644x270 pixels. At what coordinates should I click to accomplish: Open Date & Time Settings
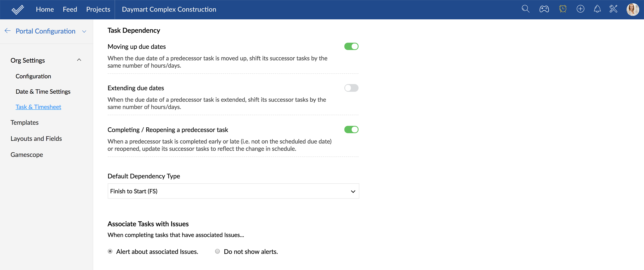click(x=43, y=92)
